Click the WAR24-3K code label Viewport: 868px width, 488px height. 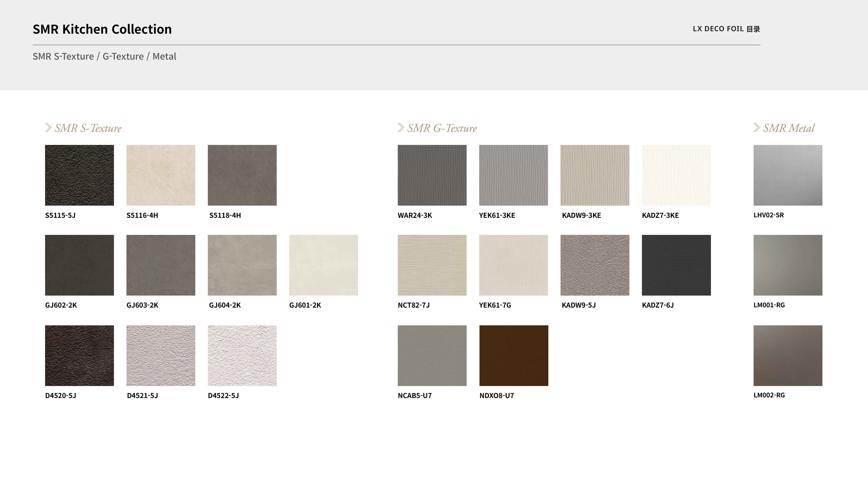[x=415, y=215]
